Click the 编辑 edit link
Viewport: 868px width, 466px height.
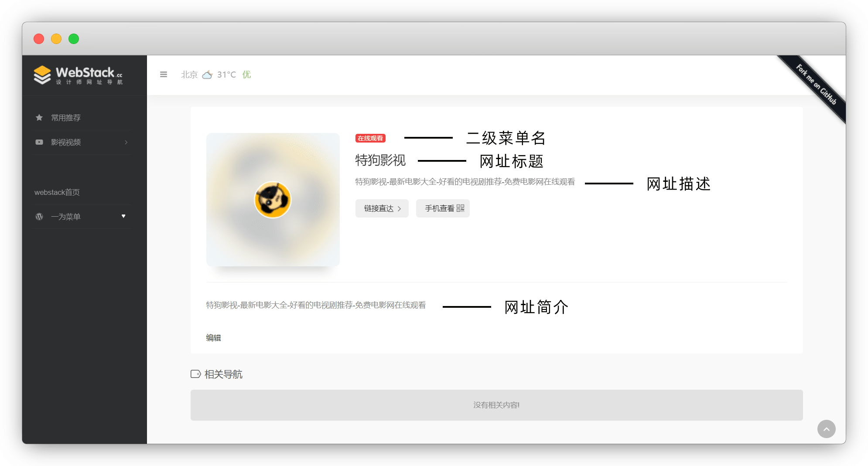coord(213,338)
